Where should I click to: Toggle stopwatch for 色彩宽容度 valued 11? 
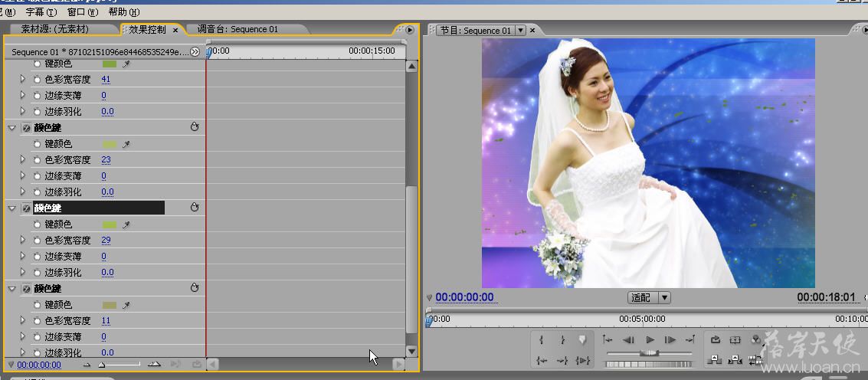[37, 321]
